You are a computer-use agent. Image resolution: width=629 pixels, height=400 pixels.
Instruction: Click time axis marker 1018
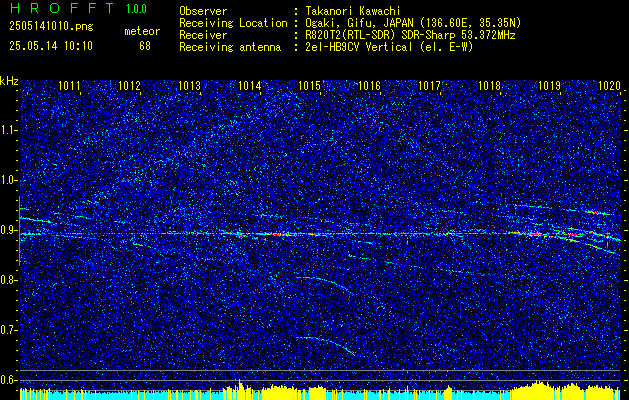[x=489, y=85]
